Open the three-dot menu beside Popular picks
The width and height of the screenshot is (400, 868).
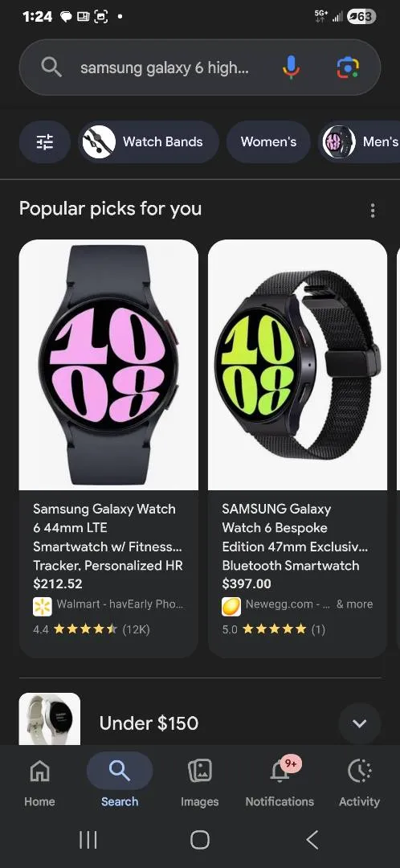pos(373,211)
